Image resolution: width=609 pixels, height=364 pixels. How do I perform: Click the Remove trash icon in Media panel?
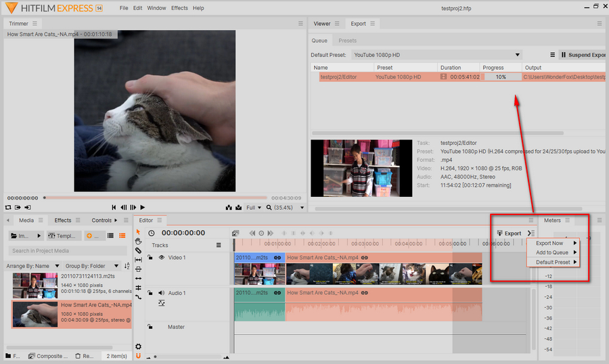(x=78, y=356)
